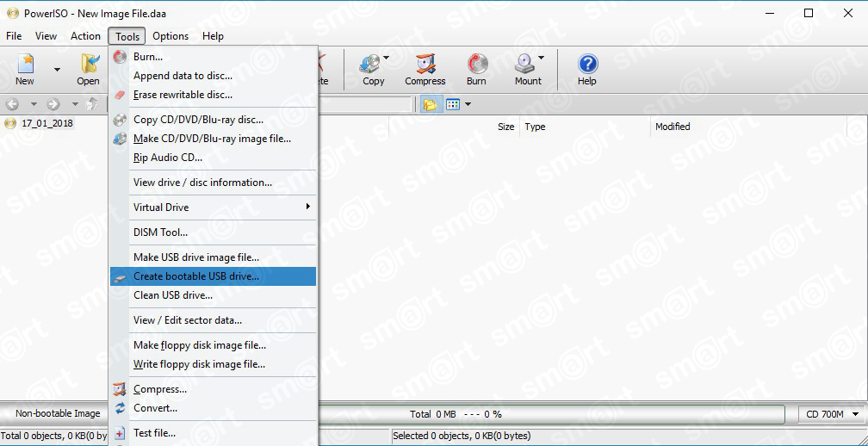The width and height of the screenshot is (868, 446).
Task: Click the Open folder toolbar icon
Action: click(88, 69)
